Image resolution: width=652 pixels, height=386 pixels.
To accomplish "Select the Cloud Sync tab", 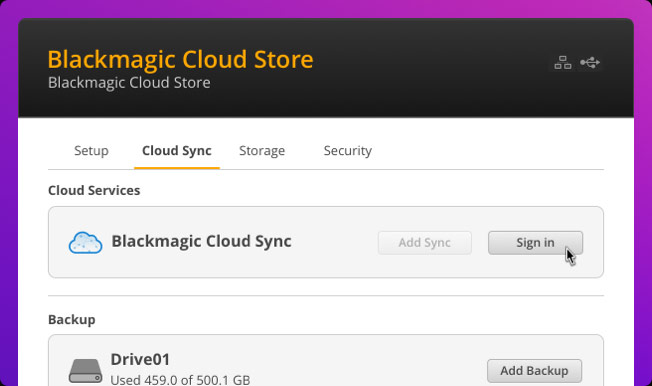I will point(177,151).
